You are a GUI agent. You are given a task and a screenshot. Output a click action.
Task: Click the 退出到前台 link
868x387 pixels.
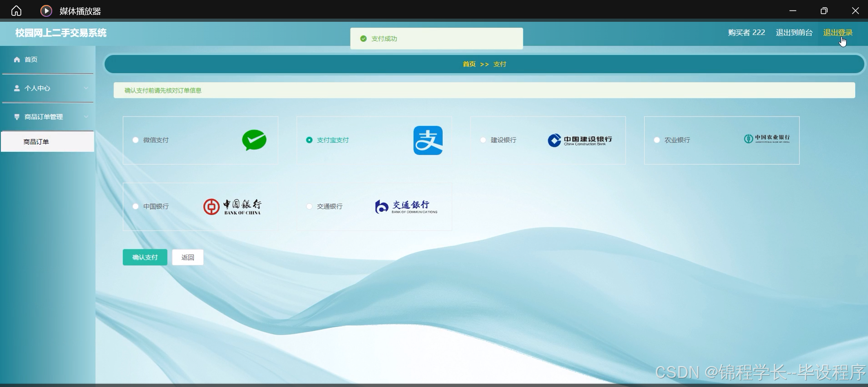click(x=794, y=33)
